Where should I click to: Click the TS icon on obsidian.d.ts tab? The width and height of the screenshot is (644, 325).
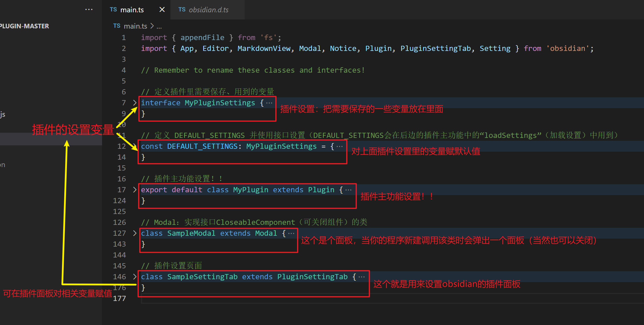182,9
